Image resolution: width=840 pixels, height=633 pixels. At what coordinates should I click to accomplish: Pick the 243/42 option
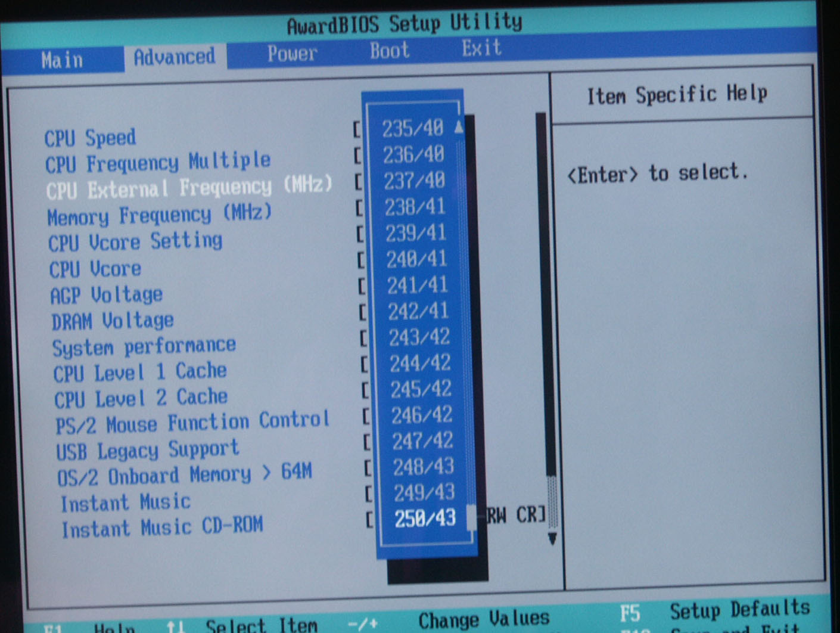tap(419, 337)
